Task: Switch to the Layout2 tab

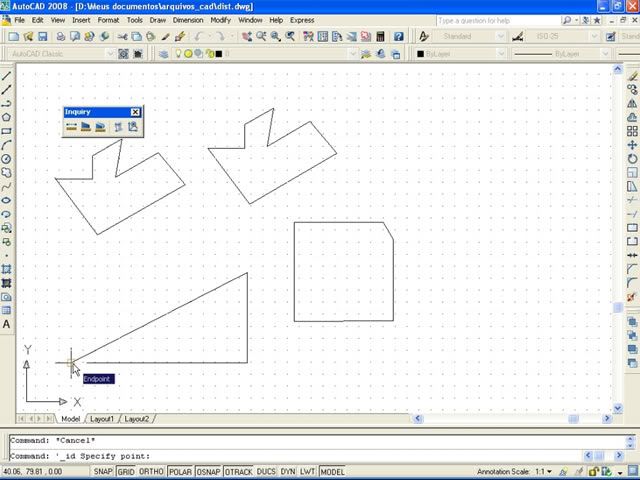Action: click(x=136, y=419)
